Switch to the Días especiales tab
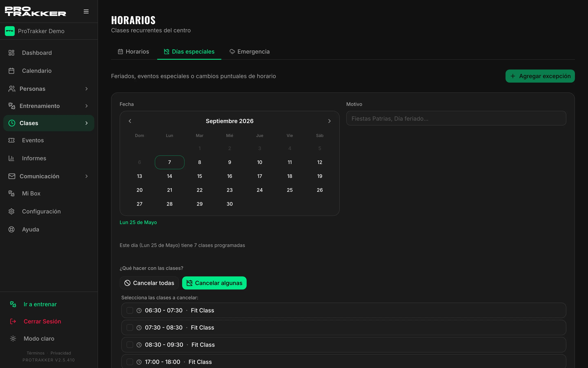The image size is (588, 368). click(x=189, y=52)
